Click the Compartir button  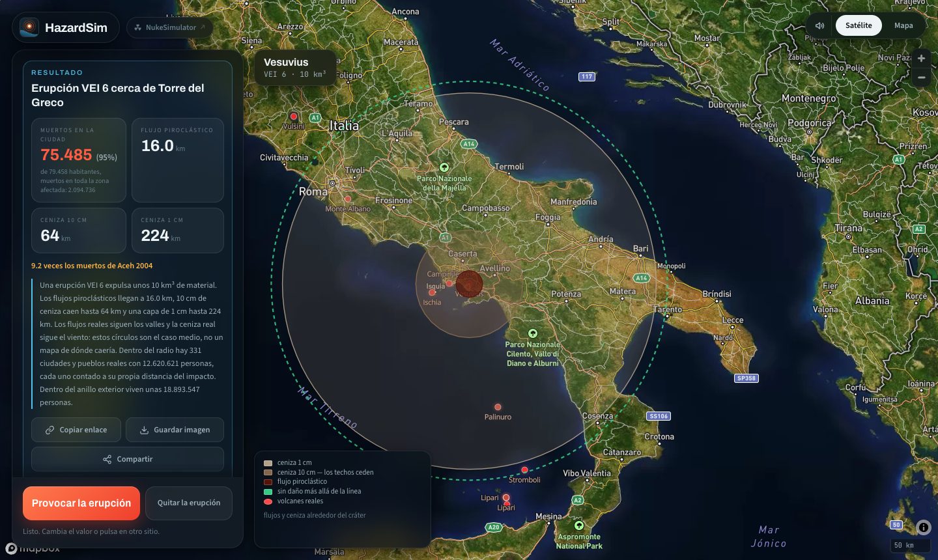click(x=128, y=459)
